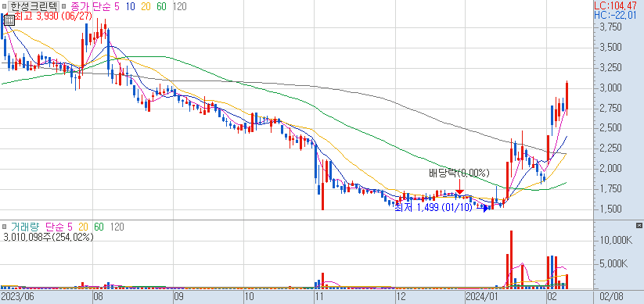Select the orange 20 in 종가 legend

[146, 6]
